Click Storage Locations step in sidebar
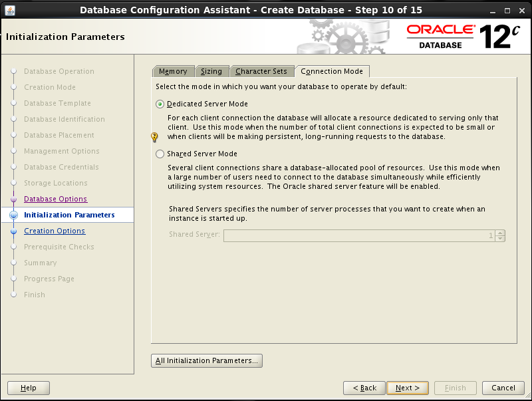The image size is (532, 401). [56, 183]
